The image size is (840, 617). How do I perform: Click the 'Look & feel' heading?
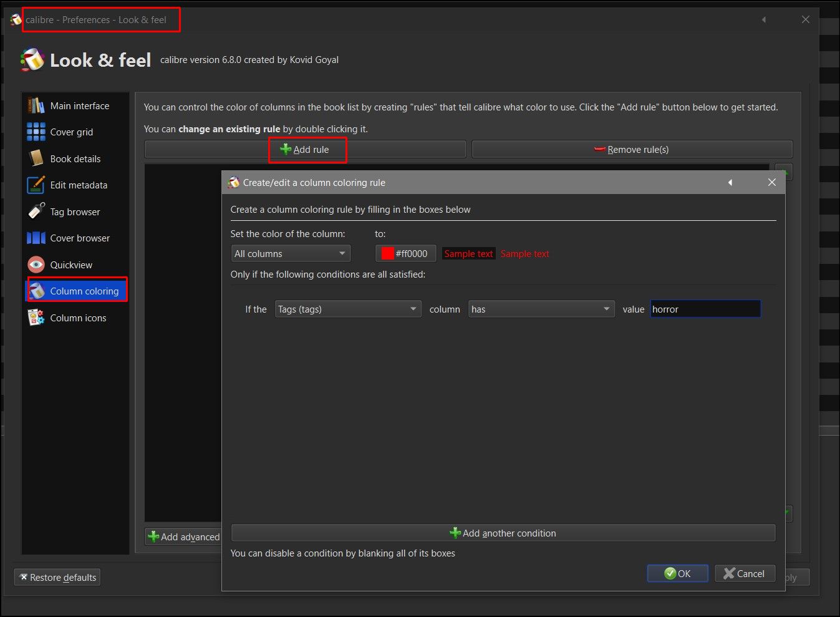(x=100, y=60)
